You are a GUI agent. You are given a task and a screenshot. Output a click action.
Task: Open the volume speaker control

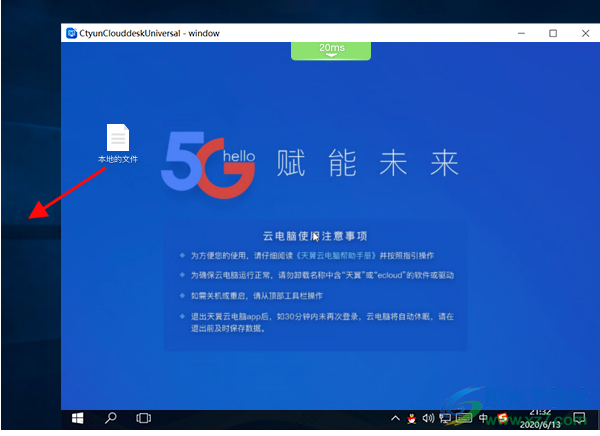tap(428, 418)
